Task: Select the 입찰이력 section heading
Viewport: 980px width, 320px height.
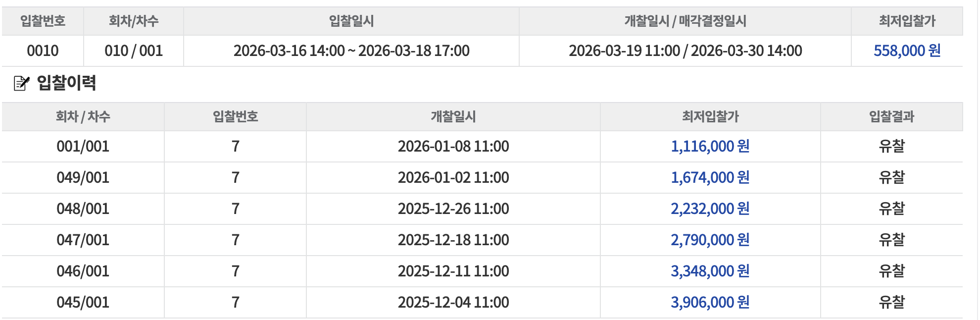Action: tap(66, 83)
